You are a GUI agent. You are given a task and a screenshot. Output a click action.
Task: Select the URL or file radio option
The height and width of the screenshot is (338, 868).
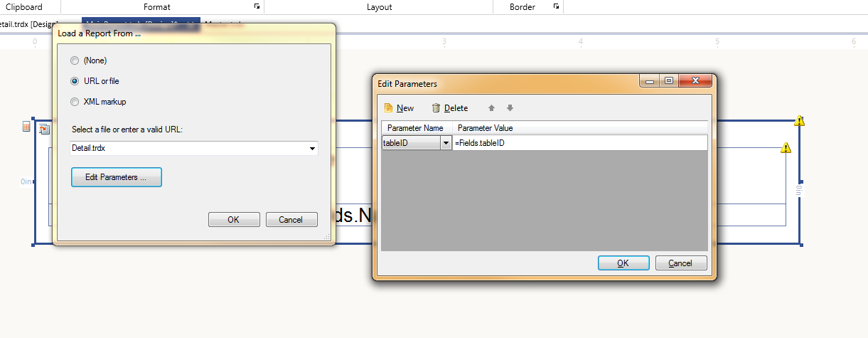[75, 81]
